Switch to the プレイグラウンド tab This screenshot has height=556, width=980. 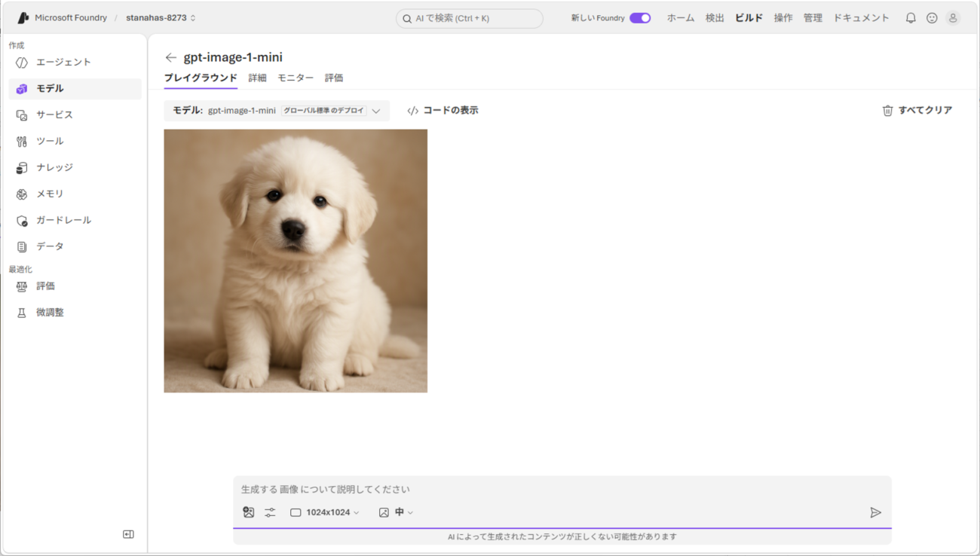[x=201, y=78]
